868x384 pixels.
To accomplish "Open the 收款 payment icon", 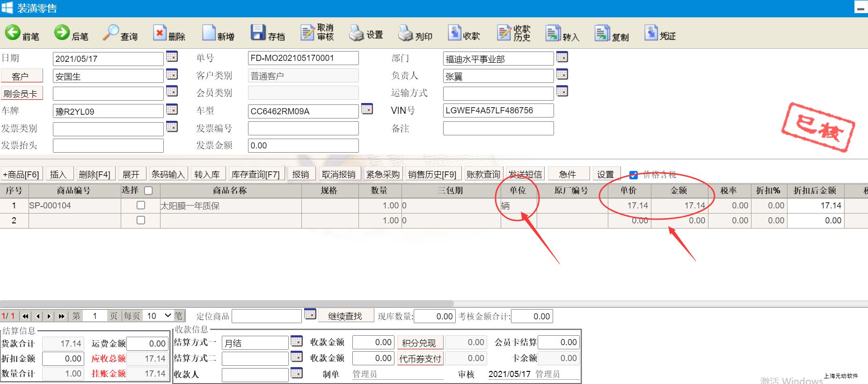I will (464, 34).
